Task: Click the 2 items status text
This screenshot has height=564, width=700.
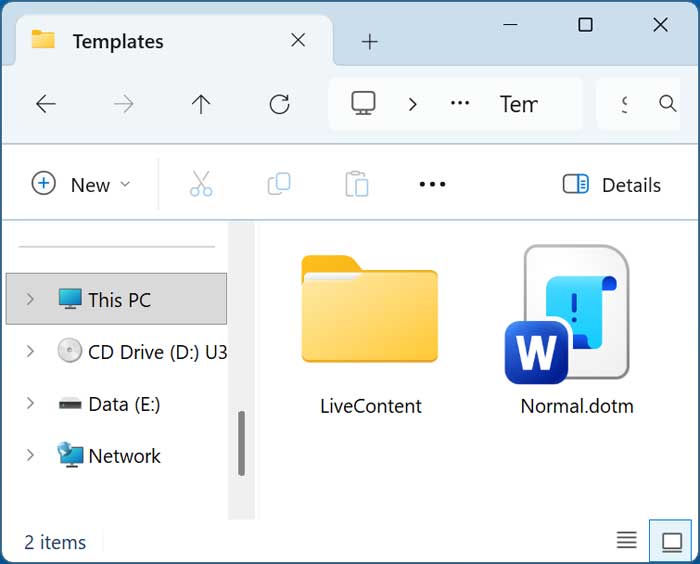Action: point(55,543)
